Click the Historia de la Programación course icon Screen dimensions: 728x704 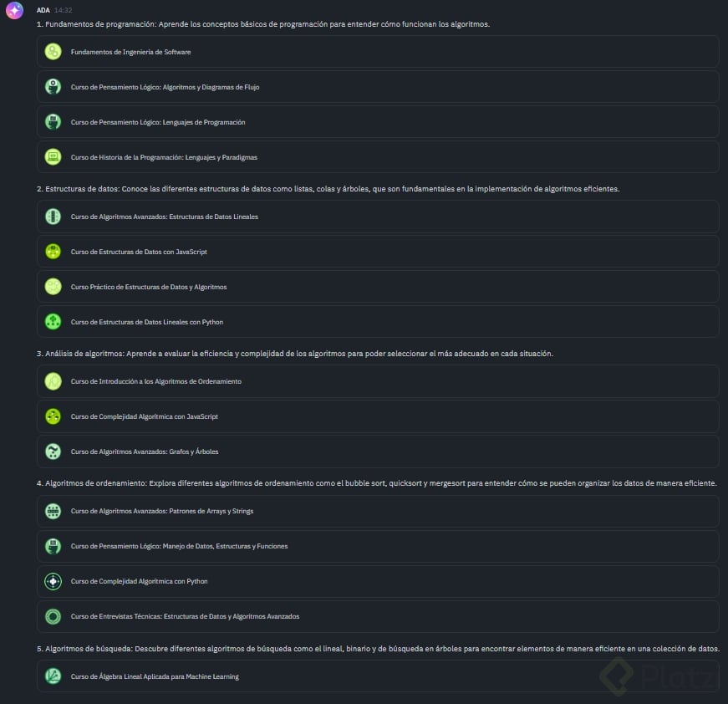coord(53,157)
